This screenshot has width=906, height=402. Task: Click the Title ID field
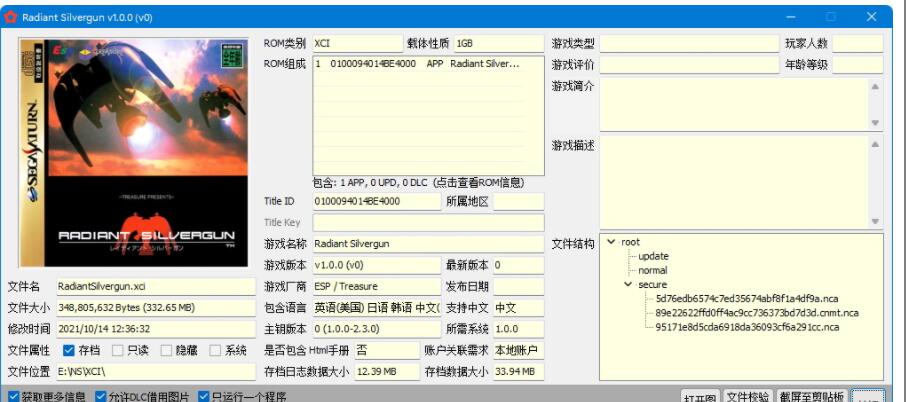[x=377, y=202]
